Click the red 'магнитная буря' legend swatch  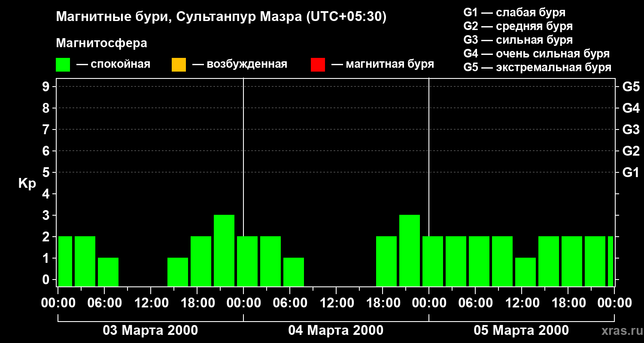click(x=318, y=65)
